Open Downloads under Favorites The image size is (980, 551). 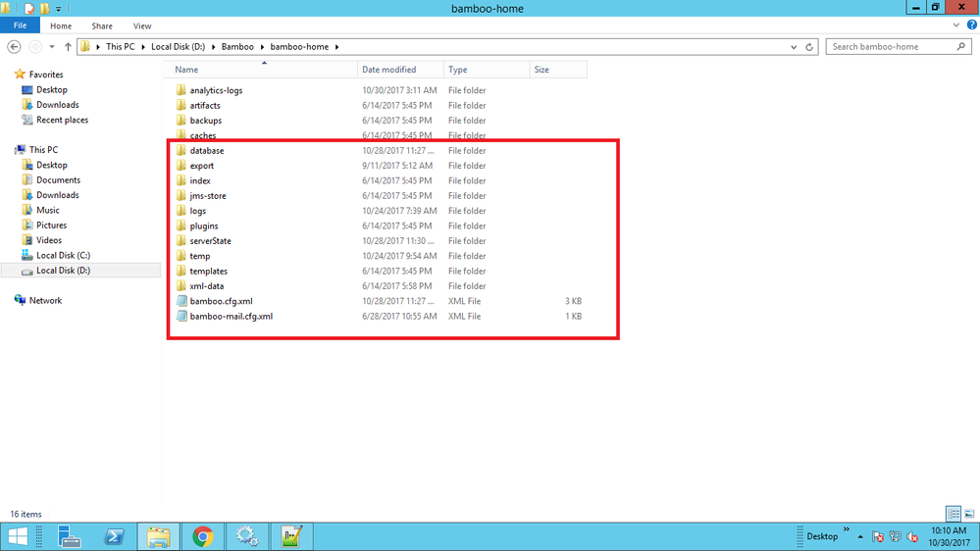click(58, 105)
